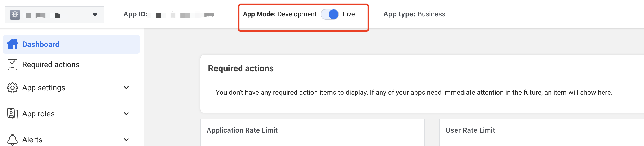Click the User Rate Limit card header

[470, 130]
